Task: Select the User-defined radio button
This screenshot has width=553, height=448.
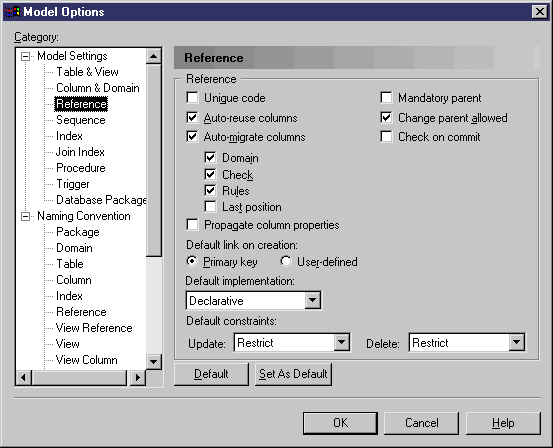Action: [x=286, y=261]
